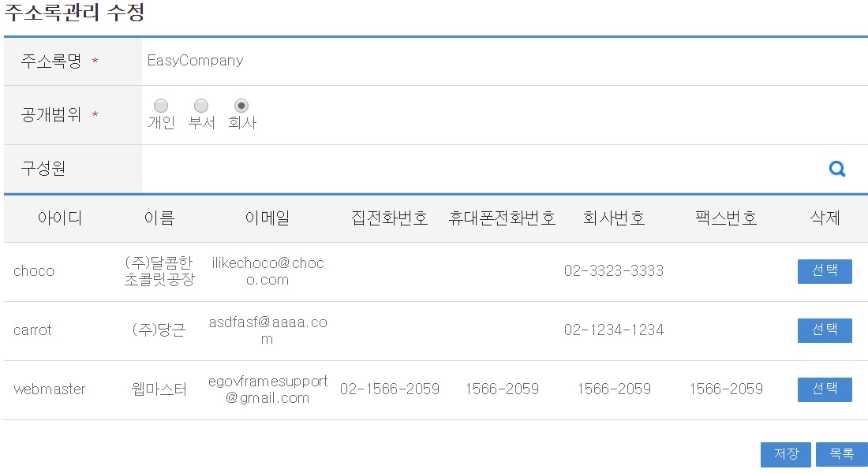The height and width of the screenshot is (473, 868).
Task: Click the 아이디 column header
Action: point(60,218)
